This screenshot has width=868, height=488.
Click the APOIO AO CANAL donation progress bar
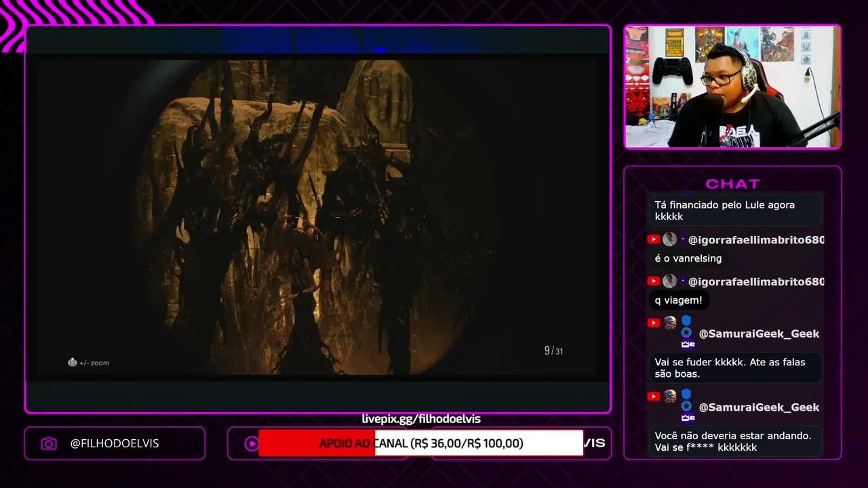coord(420,443)
